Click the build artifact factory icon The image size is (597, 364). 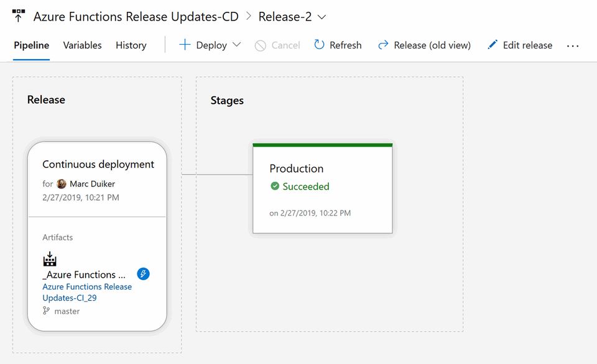(50, 258)
